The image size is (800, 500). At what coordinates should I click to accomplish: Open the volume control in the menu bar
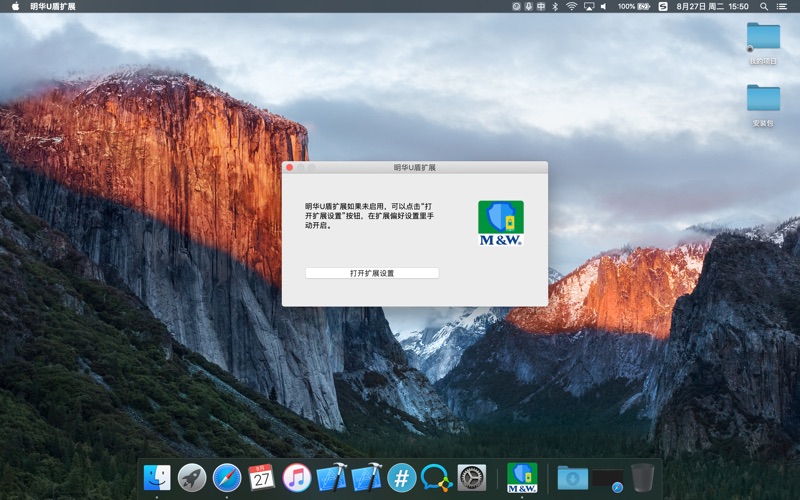click(x=604, y=6)
